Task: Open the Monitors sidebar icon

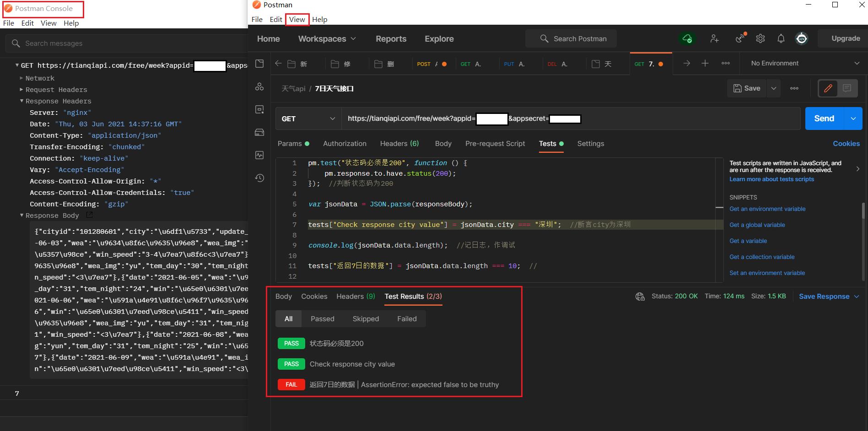Action: point(259,155)
